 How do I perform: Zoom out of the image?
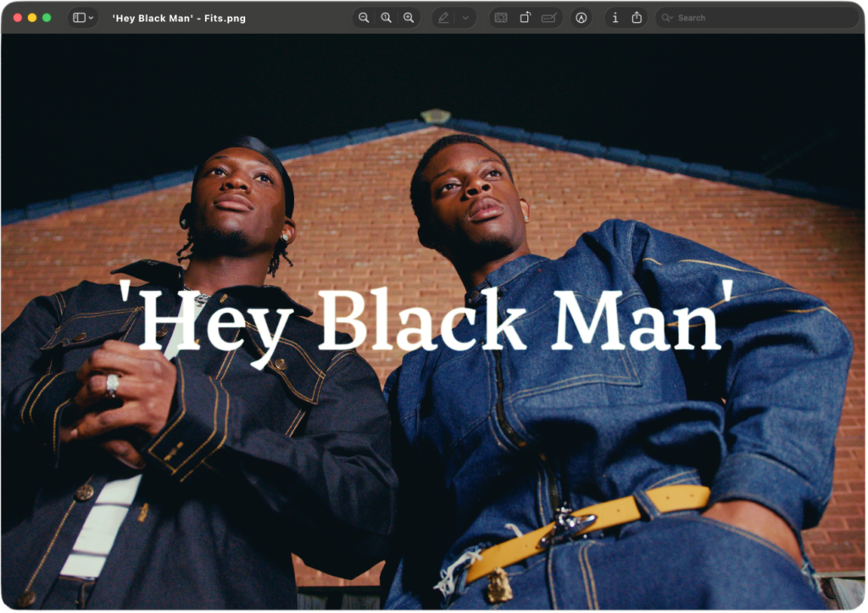point(364,18)
